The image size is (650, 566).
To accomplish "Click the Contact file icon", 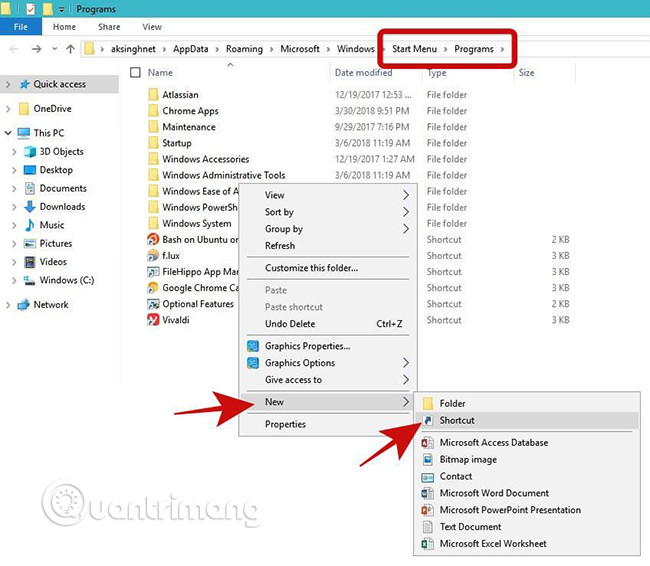I will [x=427, y=477].
